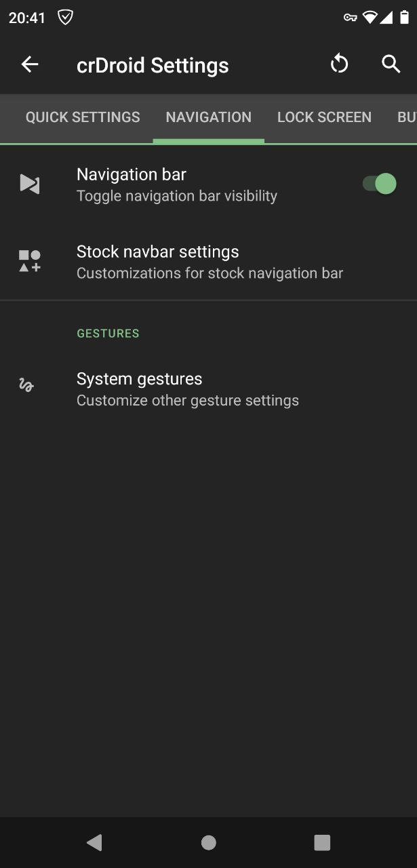Open Stock navbar settings
Image resolution: width=417 pixels, height=868 pixels.
point(208,262)
